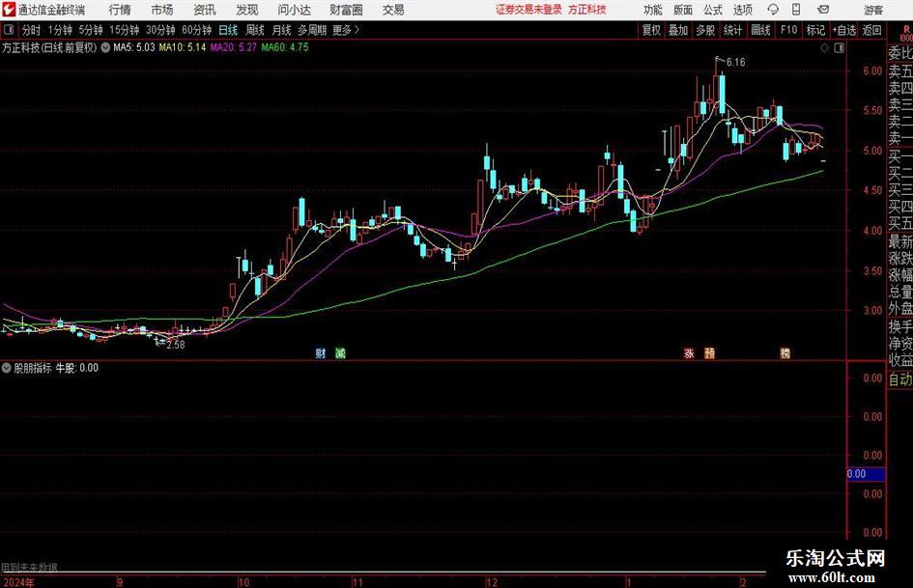The image size is (913, 588).
Task: Open the 发现 menu
Action: click(x=247, y=10)
